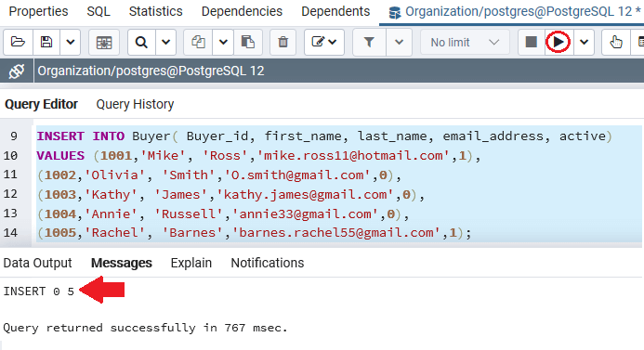Open the Edit pencil dropdown
The image size is (644, 350).
(324, 42)
